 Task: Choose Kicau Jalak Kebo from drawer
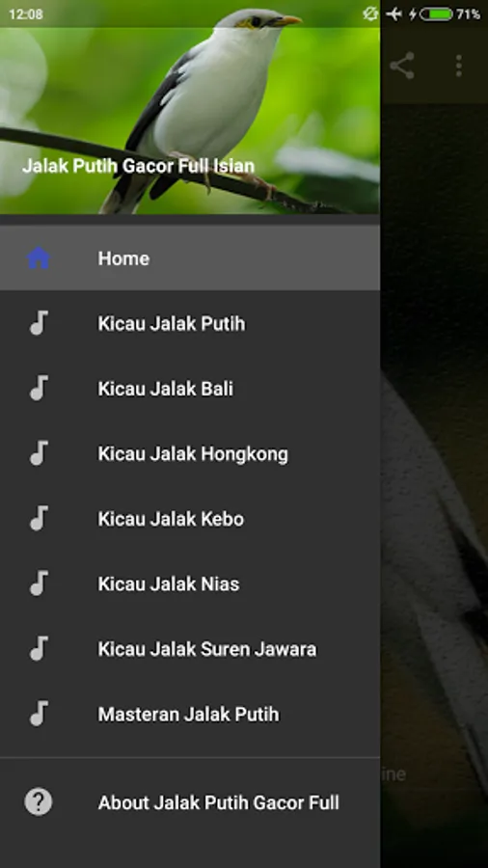click(190, 519)
